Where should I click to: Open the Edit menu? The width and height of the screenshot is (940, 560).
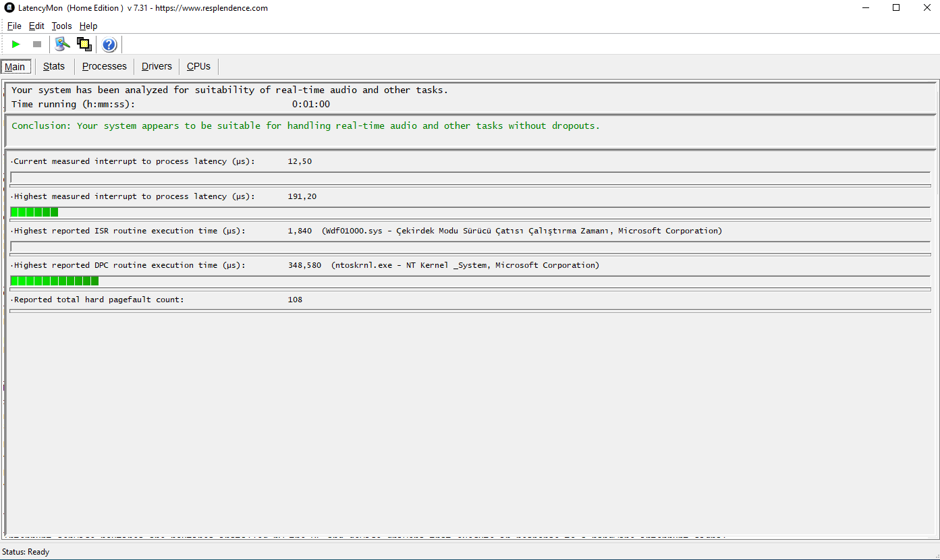pyautogui.click(x=36, y=26)
